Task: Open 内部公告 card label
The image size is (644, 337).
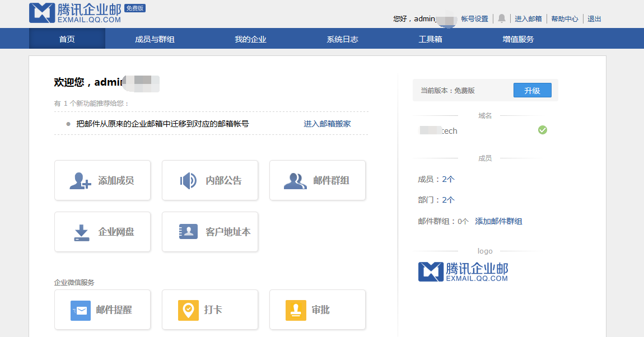Action: 224,181
